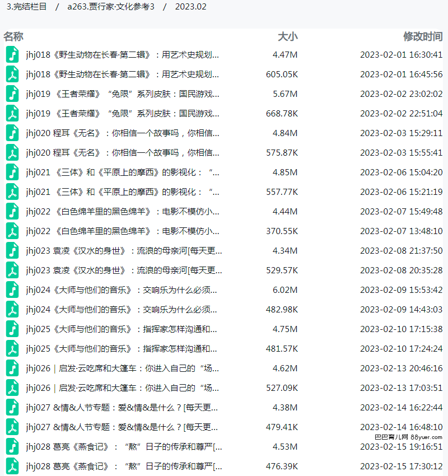The width and height of the screenshot is (448, 476).
Task: Click the size value 527.09K
Action: 282,388
